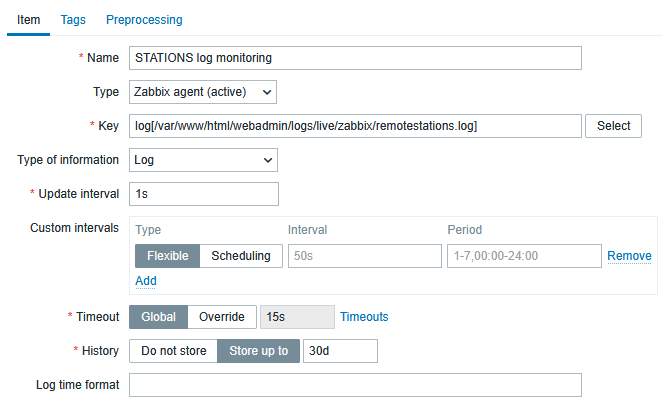
Task: Select Do not store history
Action: [173, 351]
